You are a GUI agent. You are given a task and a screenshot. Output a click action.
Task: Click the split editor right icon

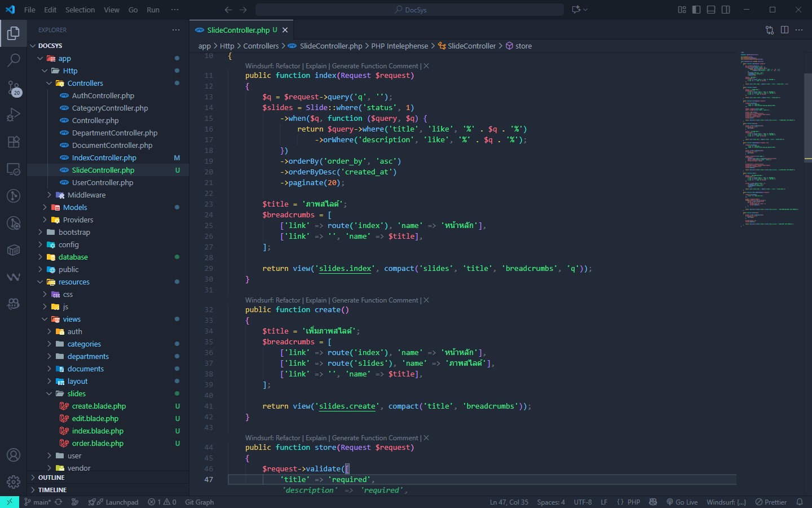[x=784, y=30]
